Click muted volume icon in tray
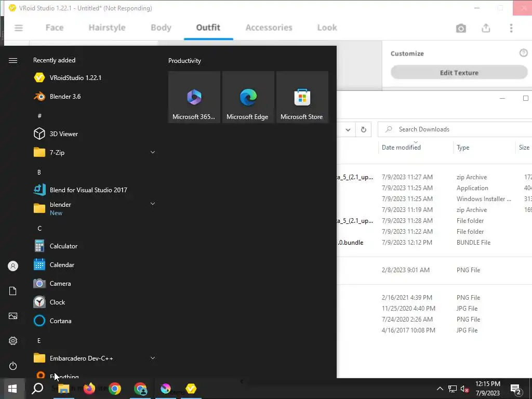The image size is (532, 399). [464, 389]
